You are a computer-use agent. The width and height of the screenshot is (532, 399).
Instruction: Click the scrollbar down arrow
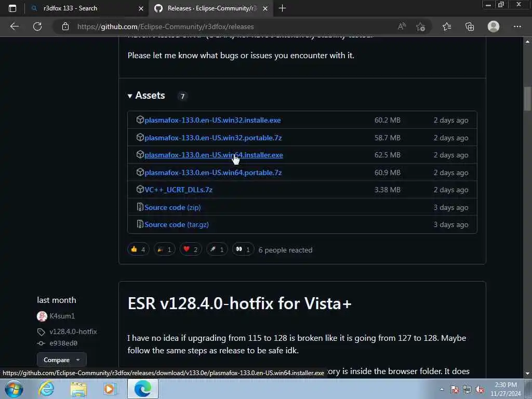pos(527,374)
